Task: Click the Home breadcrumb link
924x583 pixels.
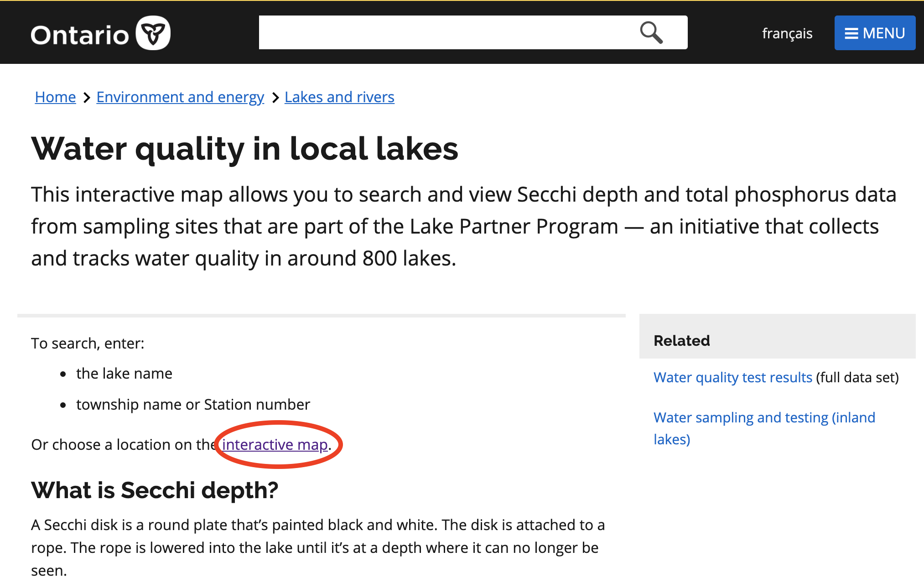Action: coord(55,97)
